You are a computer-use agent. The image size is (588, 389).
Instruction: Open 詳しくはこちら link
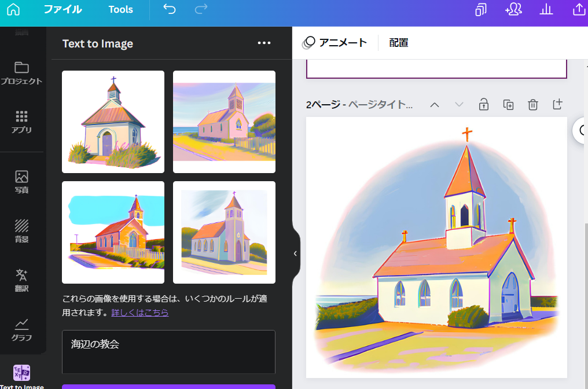point(140,313)
